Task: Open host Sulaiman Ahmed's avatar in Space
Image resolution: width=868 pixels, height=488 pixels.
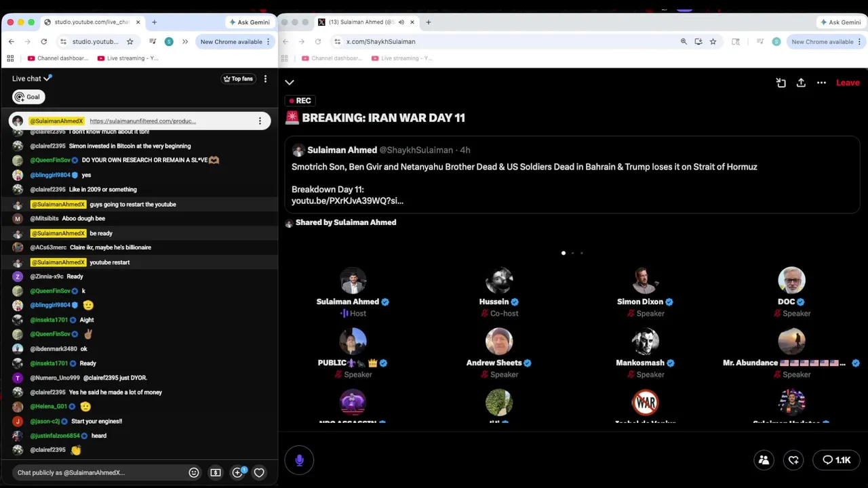Action: tap(353, 281)
